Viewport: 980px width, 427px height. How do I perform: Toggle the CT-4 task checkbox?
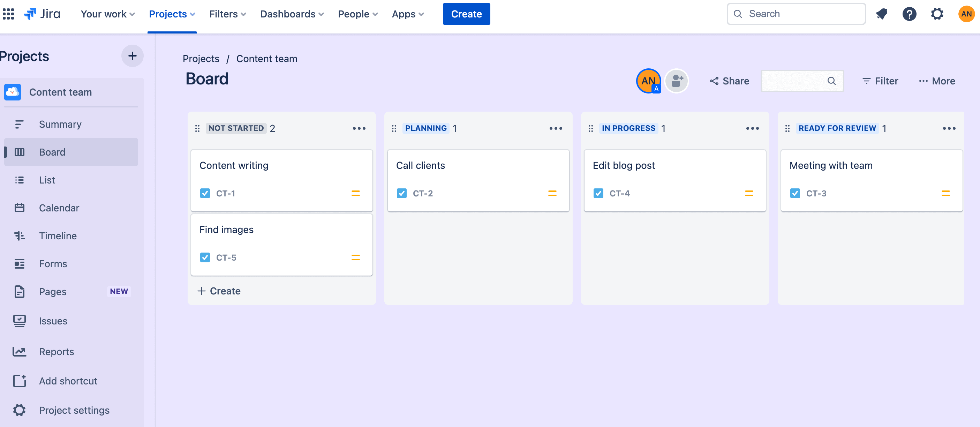598,193
